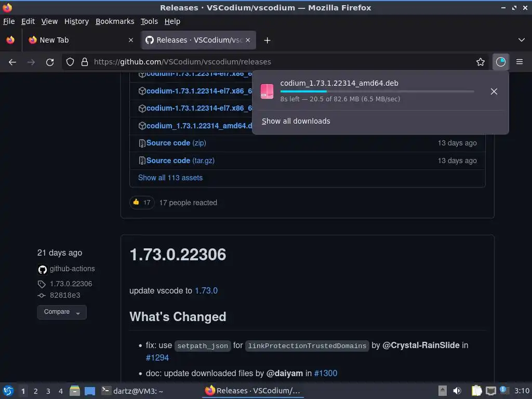Click the pink deb file icon in downloads
This screenshot has width=532, height=399.
coord(267,91)
